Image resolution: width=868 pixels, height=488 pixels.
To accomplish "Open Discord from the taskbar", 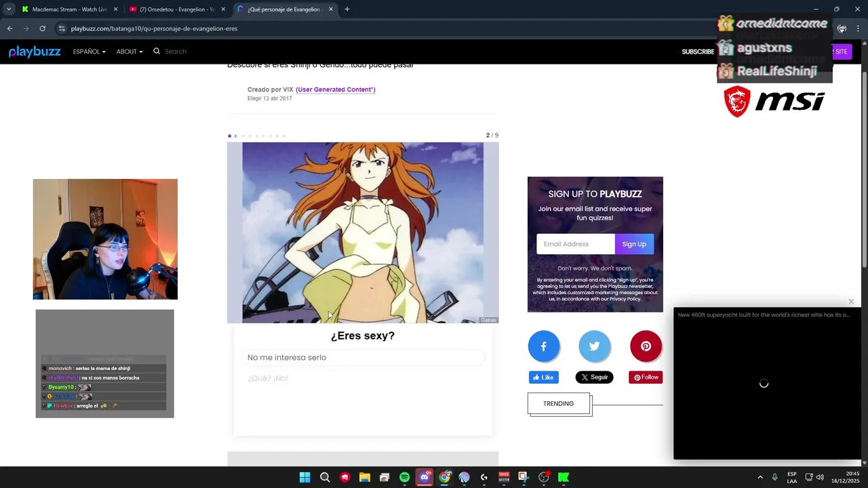I will coord(425,477).
